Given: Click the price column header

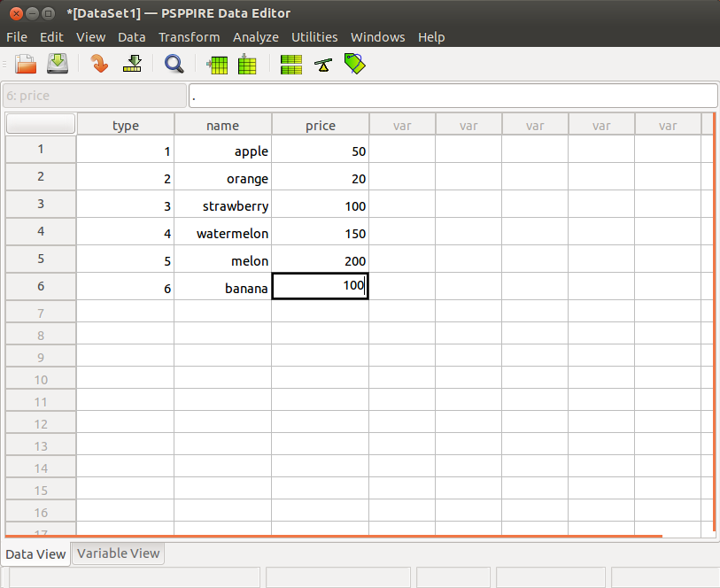Looking at the screenshot, I should [320, 125].
